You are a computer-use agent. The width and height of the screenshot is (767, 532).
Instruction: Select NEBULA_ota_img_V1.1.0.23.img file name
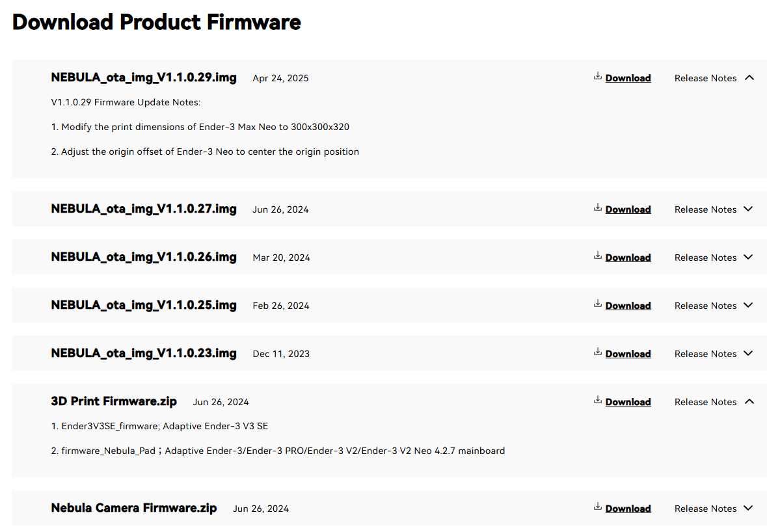(144, 354)
